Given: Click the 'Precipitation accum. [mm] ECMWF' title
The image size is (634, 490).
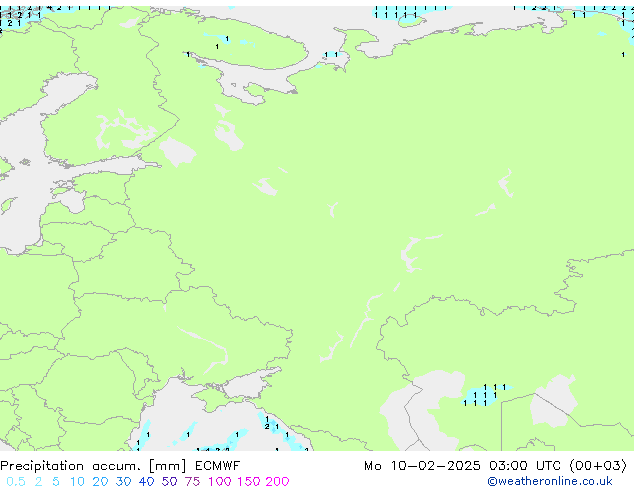Looking at the screenshot, I should (120, 466).
